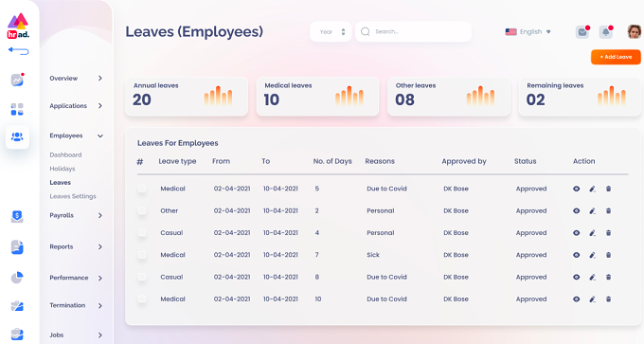
Task: Select the employees people sidebar icon
Action: 17,136
